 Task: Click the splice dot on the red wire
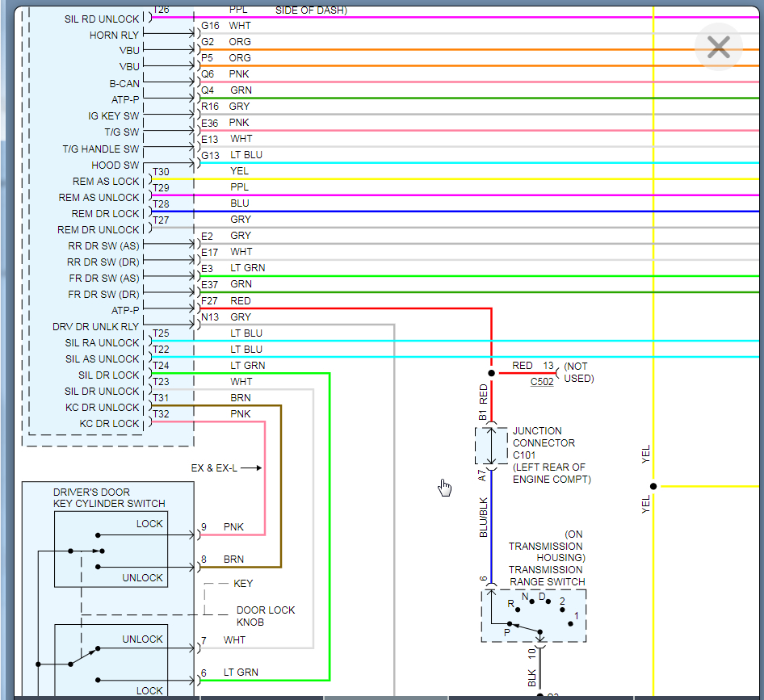point(491,373)
